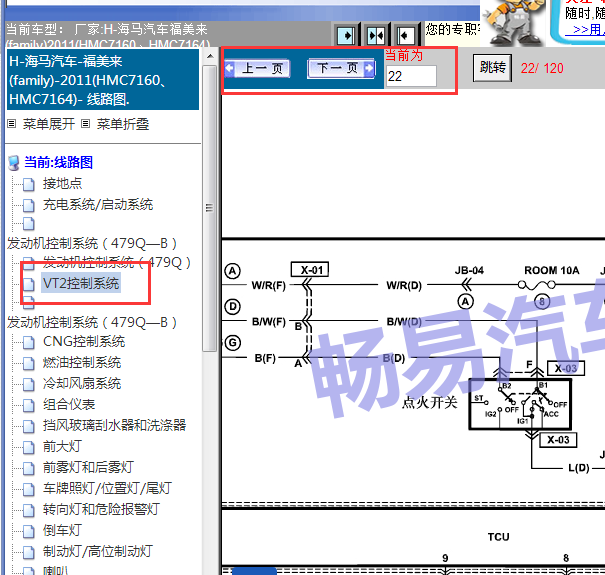Open 车牌照灯/位置灯/尾灯 item
The width and height of the screenshot is (605, 575).
click(x=107, y=489)
